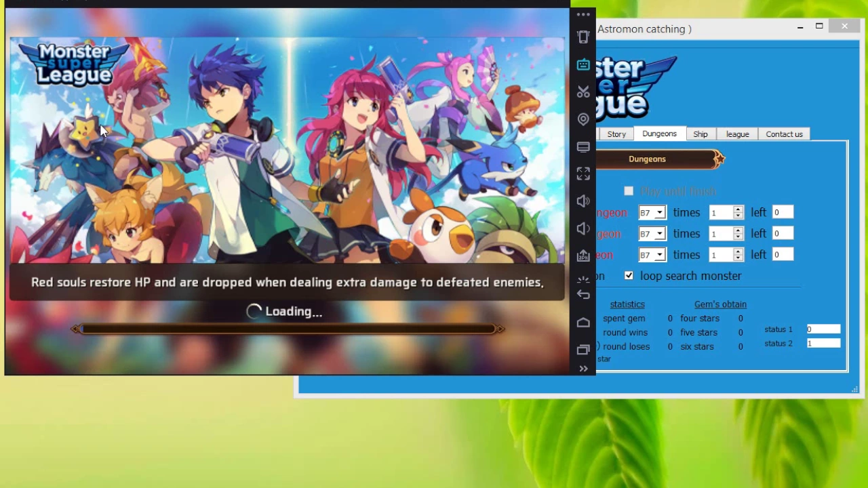
Task: Click the Android home icon
Action: (583, 323)
